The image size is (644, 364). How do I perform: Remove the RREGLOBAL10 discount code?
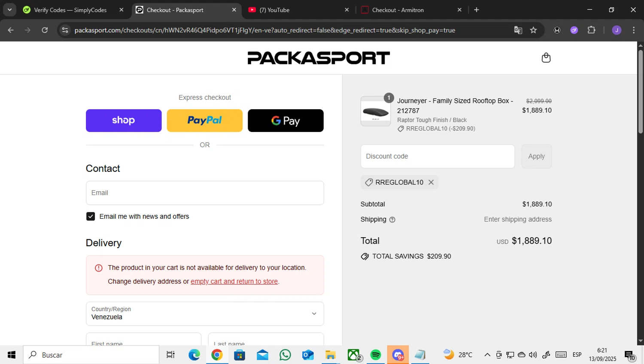click(x=431, y=182)
